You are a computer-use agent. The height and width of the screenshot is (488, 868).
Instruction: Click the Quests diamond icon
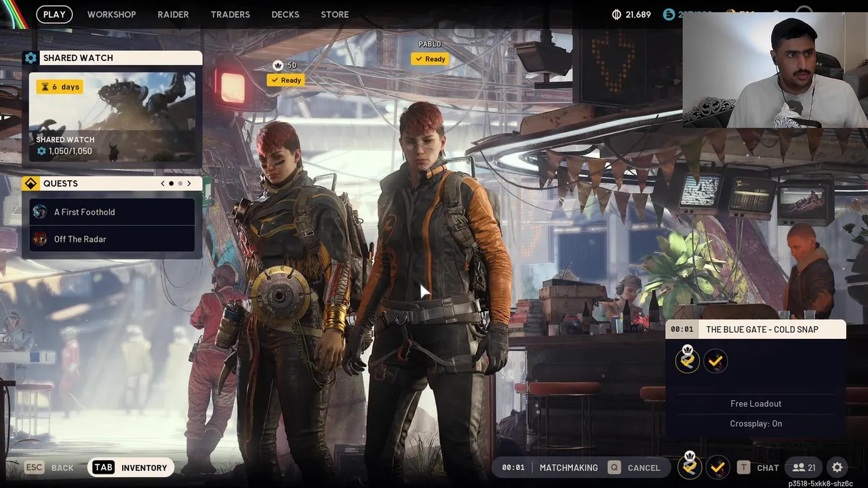(31, 184)
